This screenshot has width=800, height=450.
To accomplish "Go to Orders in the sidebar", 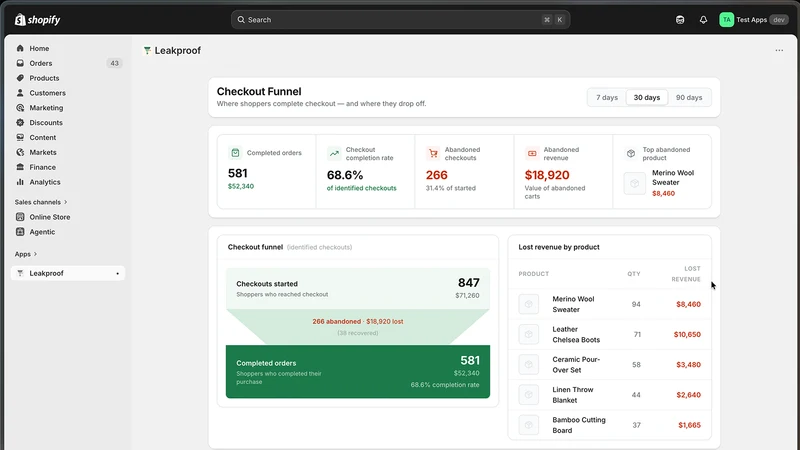I will coord(68,63).
